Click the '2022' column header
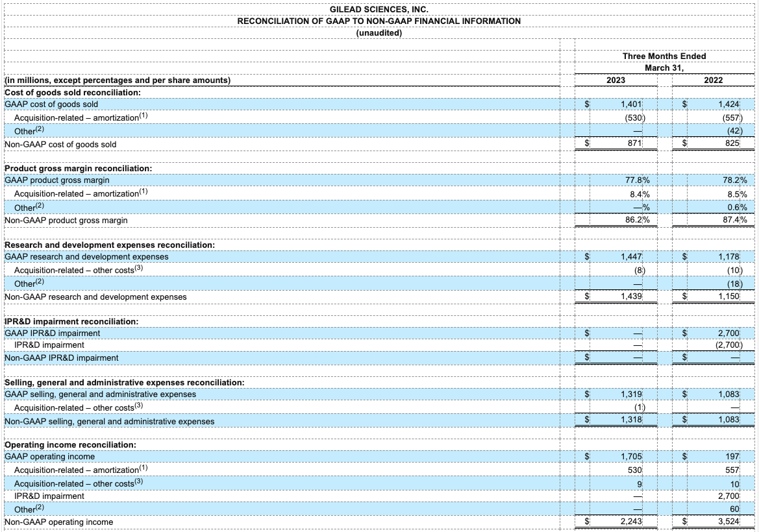Image resolution: width=759 pixels, height=532 pixels. (713, 80)
